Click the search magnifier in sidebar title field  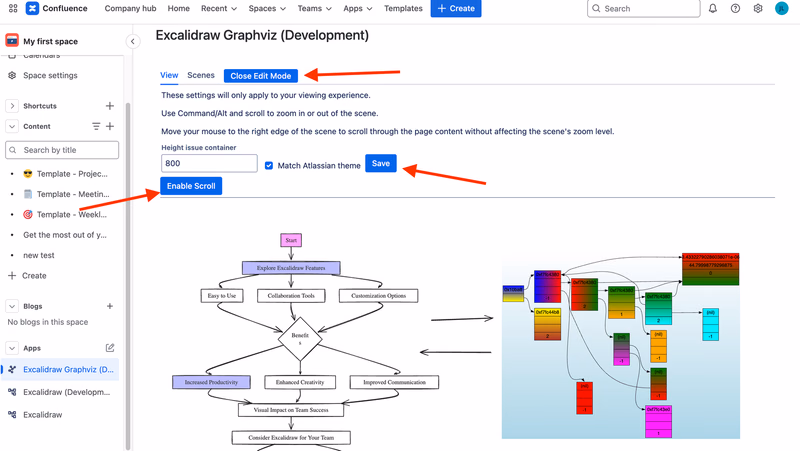point(13,150)
